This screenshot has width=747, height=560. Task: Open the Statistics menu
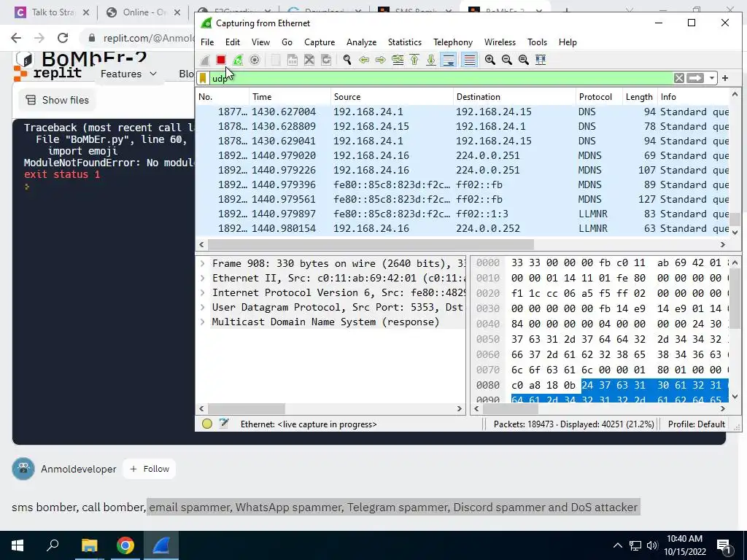coord(404,42)
